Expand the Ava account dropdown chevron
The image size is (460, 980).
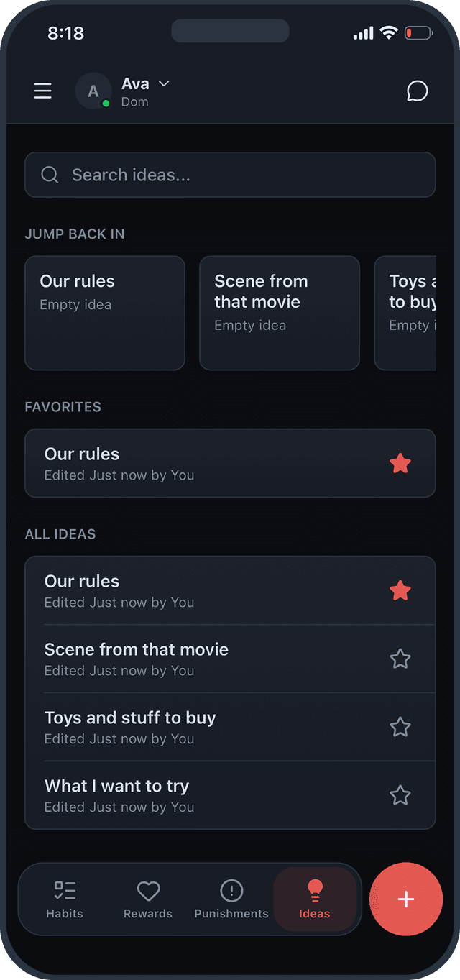(164, 83)
